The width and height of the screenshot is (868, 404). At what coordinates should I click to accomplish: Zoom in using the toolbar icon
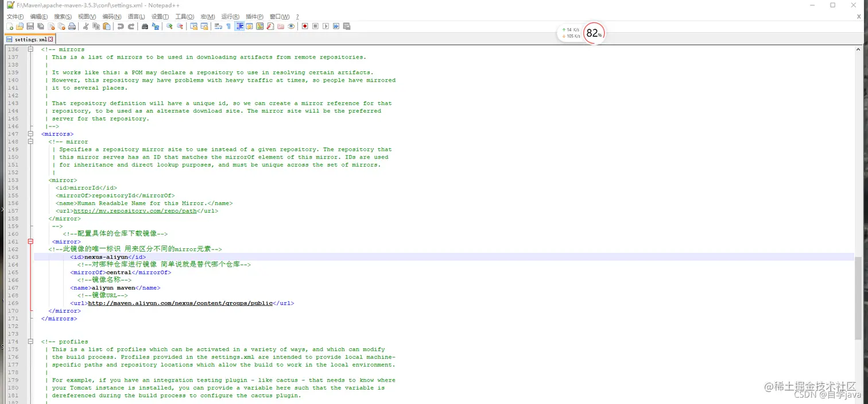tap(169, 26)
